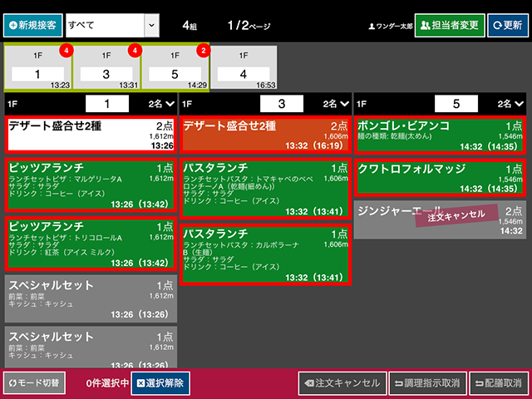Select the ボンゴレ・ビアンコ order card

pos(440,134)
